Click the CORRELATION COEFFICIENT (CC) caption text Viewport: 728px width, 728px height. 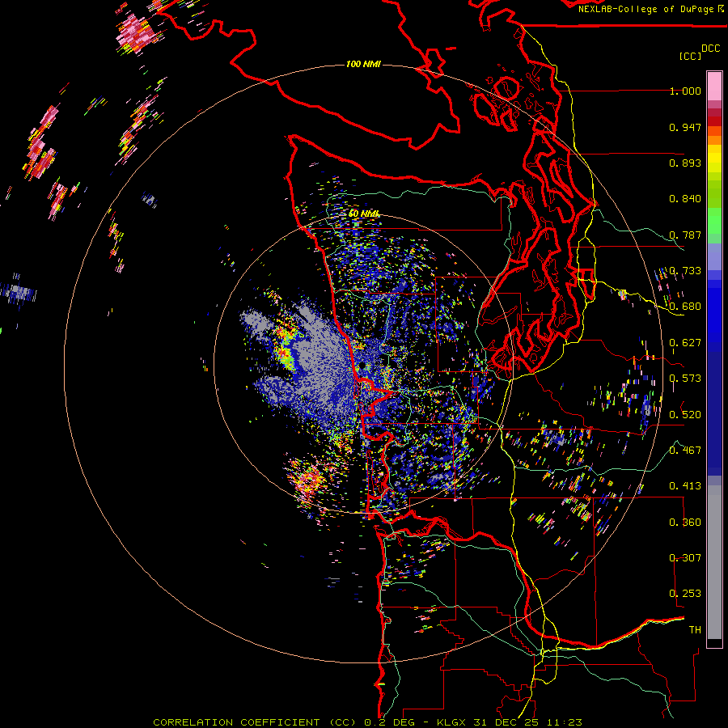pyautogui.click(x=254, y=722)
